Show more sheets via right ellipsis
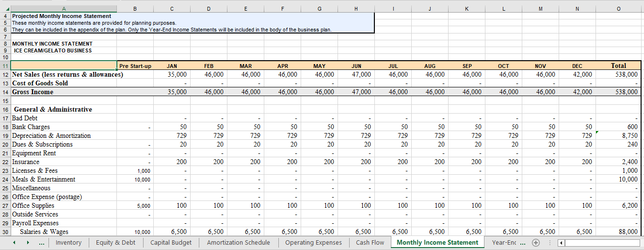This screenshot has height=250, width=644. (x=522, y=243)
